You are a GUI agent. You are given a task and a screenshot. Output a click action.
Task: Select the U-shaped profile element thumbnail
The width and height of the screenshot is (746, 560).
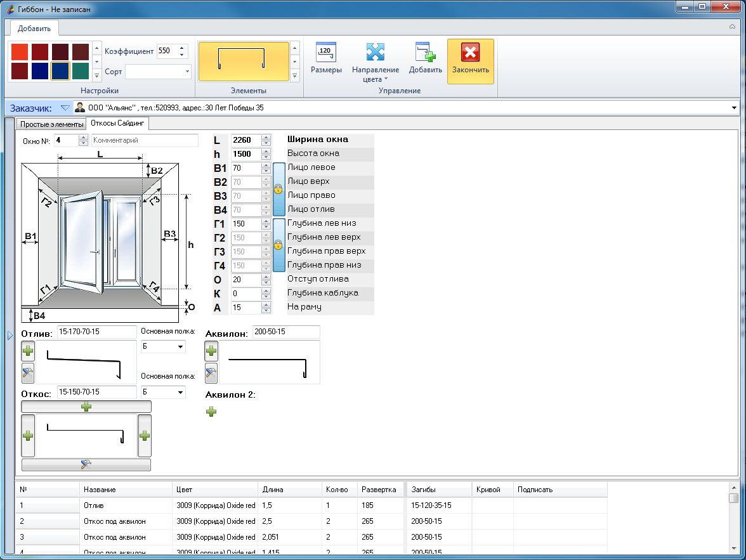point(244,62)
